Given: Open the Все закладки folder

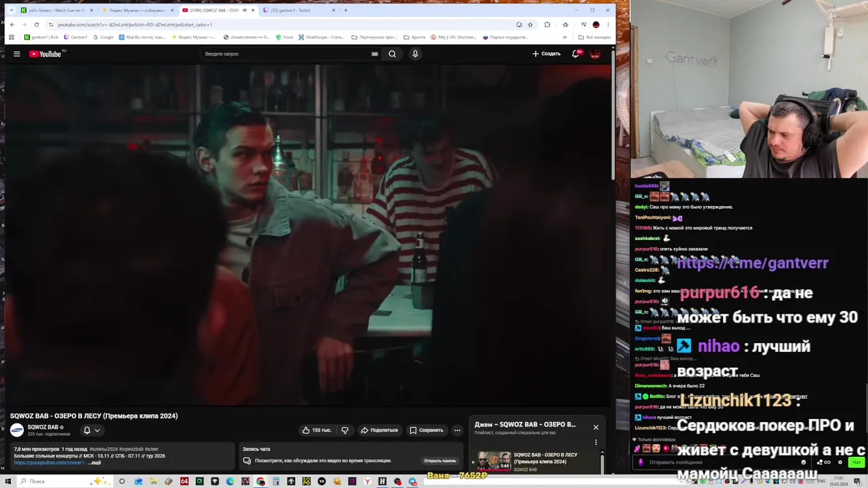Looking at the screenshot, I should coord(594,37).
